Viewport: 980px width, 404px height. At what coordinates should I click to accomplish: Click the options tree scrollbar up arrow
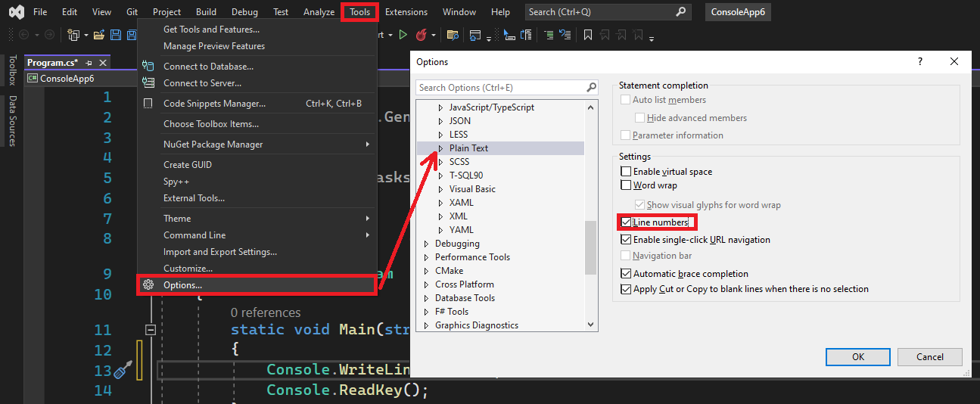coord(592,107)
